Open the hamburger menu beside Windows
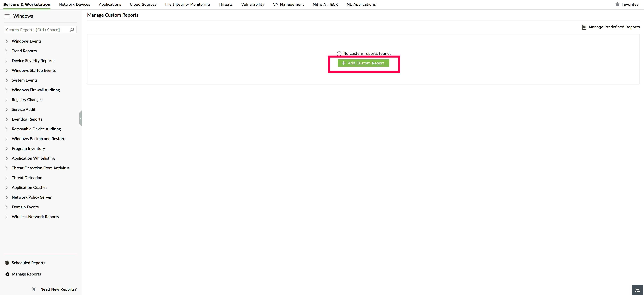The height and width of the screenshot is (295, 644). click(7, 16)
